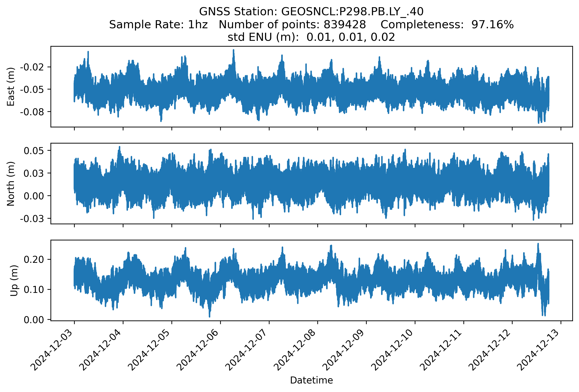Screen dimensions: 579x392
Task: Click the 0.20 tick on Up axis
Action: pyautogui.click(x=34, y=260)
